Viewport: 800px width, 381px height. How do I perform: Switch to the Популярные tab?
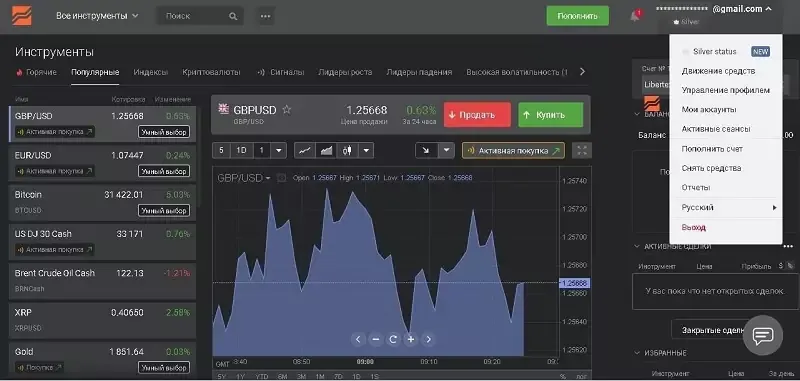[95, 72]
